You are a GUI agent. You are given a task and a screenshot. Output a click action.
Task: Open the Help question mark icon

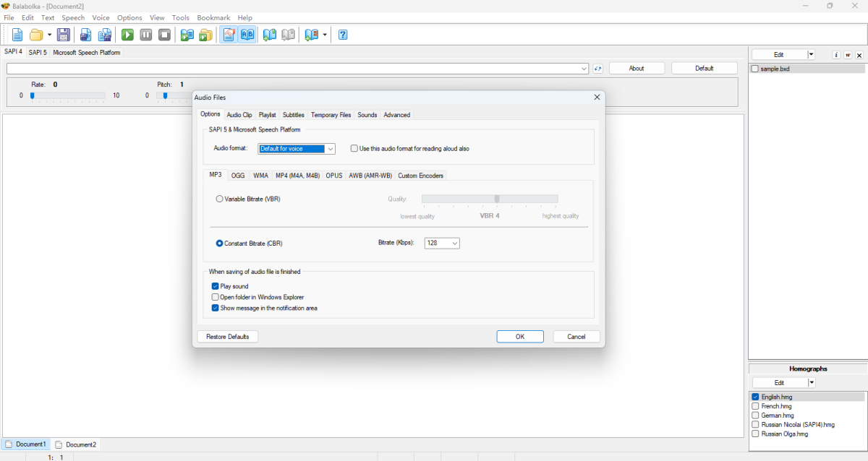click(x=343, y=35)
